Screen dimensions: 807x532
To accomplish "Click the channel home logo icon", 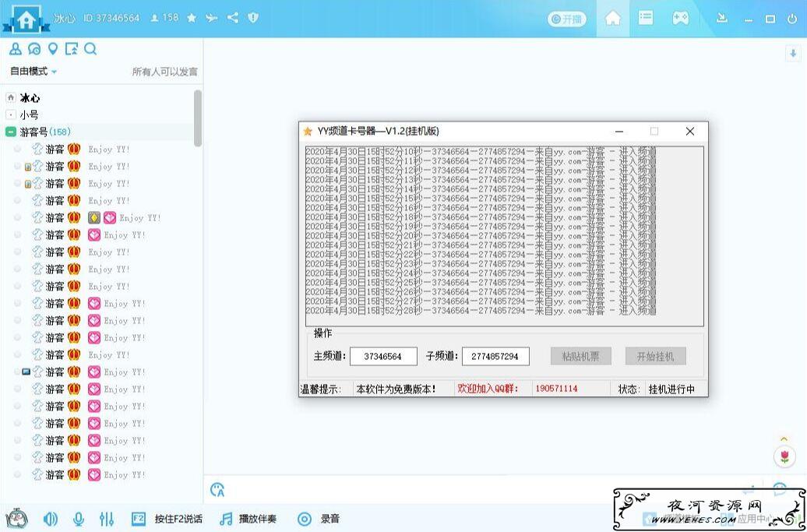I will click(x=26, y=19).
